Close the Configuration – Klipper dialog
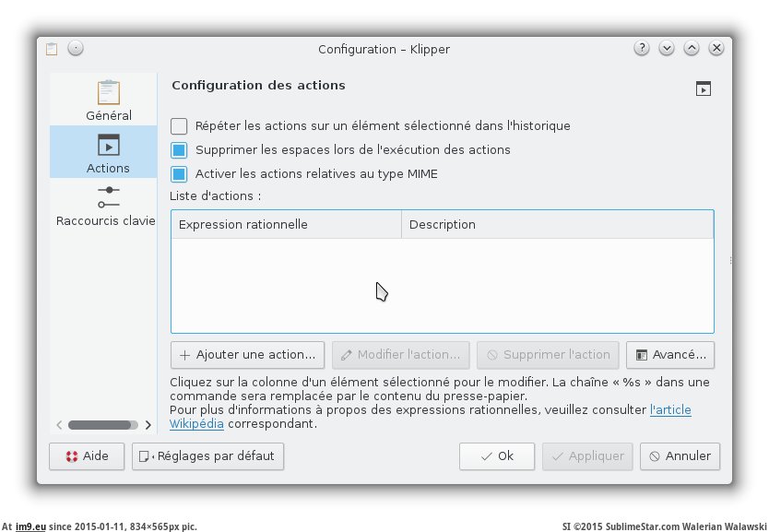Viewport: 769px width, 532px height. 716,48
